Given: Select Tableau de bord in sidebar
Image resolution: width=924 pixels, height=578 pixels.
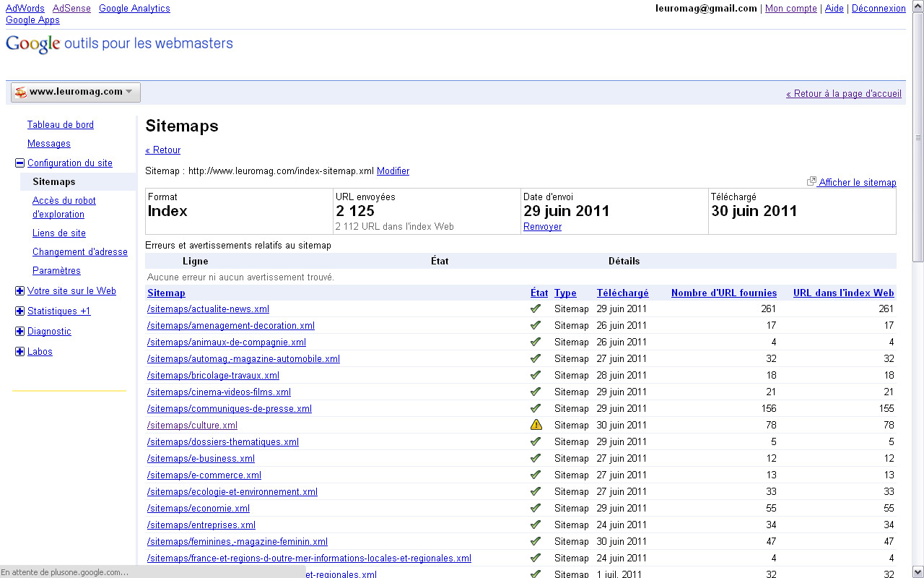Looking at the screenshot, I should tap(61, 124).
